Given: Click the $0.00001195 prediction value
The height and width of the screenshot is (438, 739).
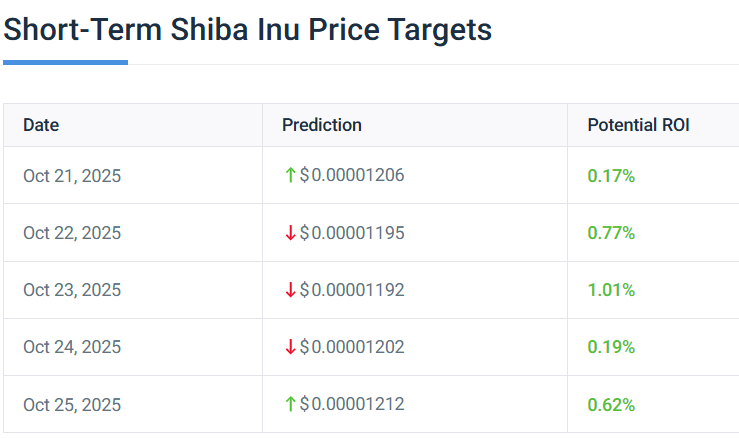Looking at the screenshot, I should 352,233.
